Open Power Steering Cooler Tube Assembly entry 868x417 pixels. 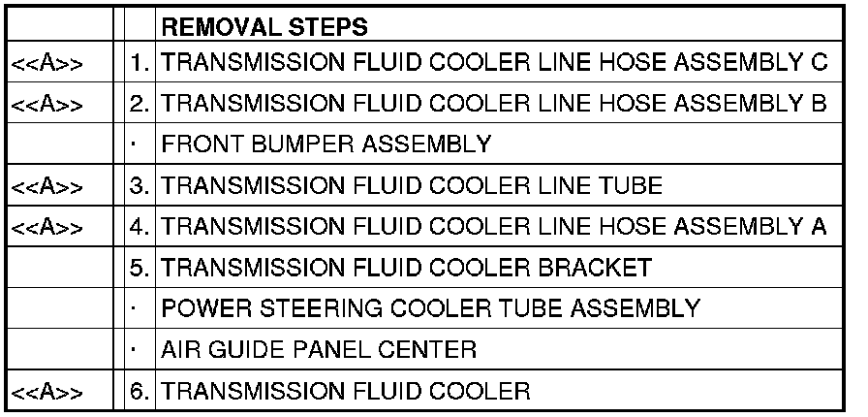coord(430,309)
